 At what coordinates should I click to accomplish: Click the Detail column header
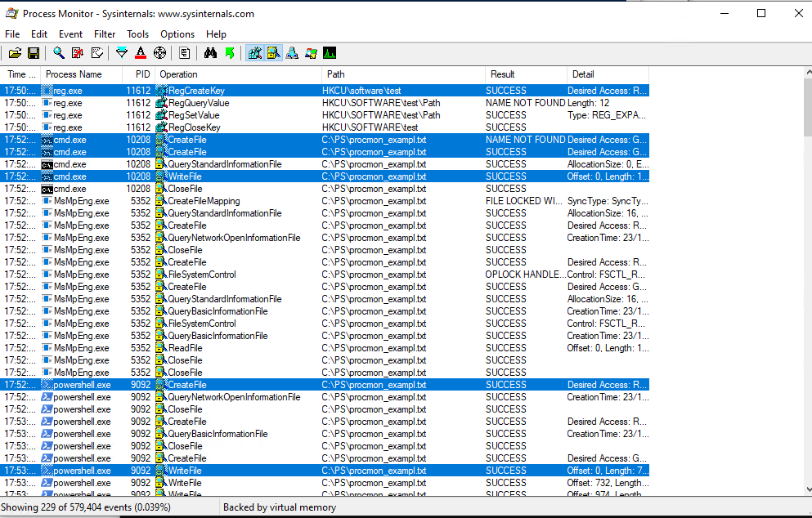click(608, 74)
